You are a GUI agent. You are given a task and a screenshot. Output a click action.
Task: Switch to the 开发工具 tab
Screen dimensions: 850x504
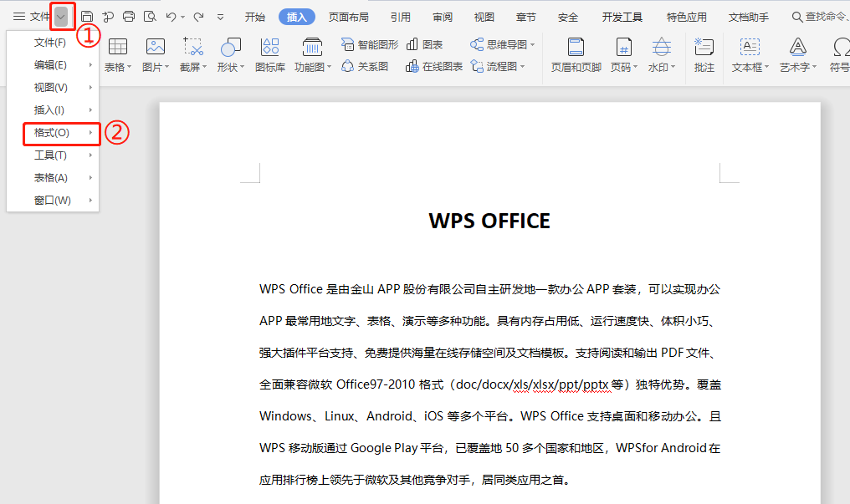coord(622,18)
